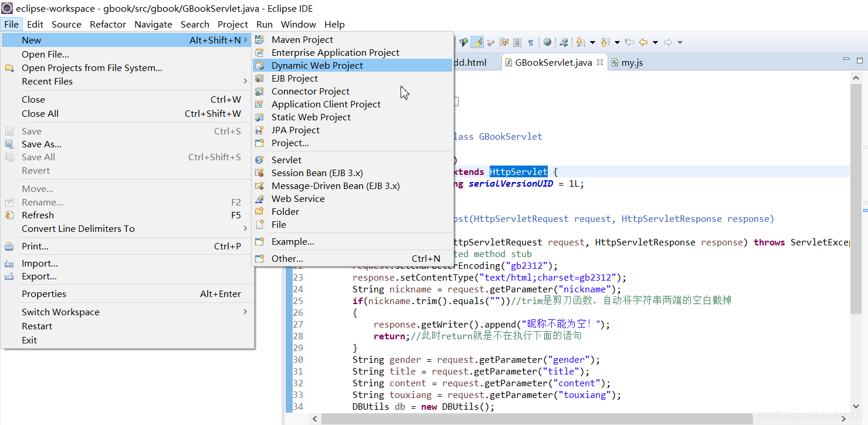Click the Import... icon
Viewport: 868px width, 425px height.
click(9, 263)
